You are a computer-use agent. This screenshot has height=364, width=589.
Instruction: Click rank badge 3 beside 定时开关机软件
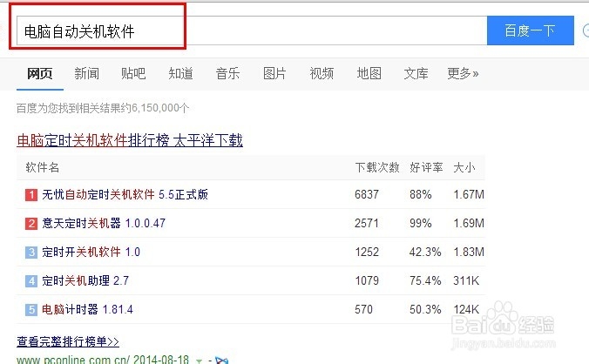pos(31,253)
